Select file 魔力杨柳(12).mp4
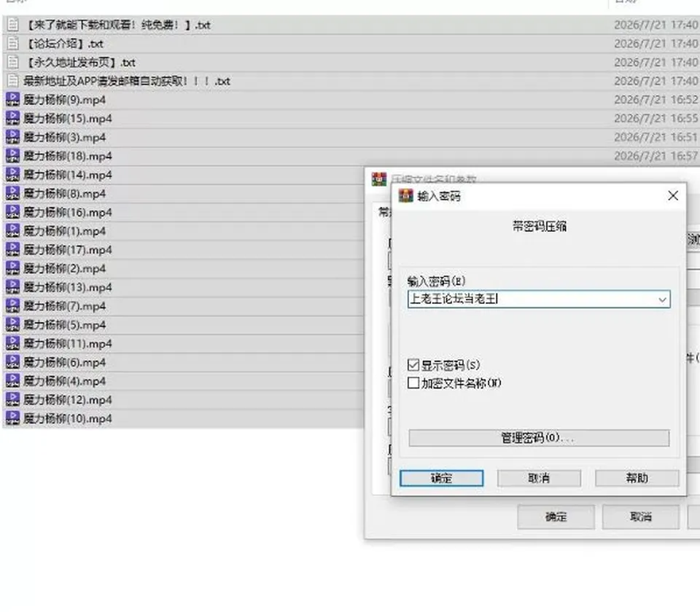Viewport: 700px width, 612px height. pos(68,400)
